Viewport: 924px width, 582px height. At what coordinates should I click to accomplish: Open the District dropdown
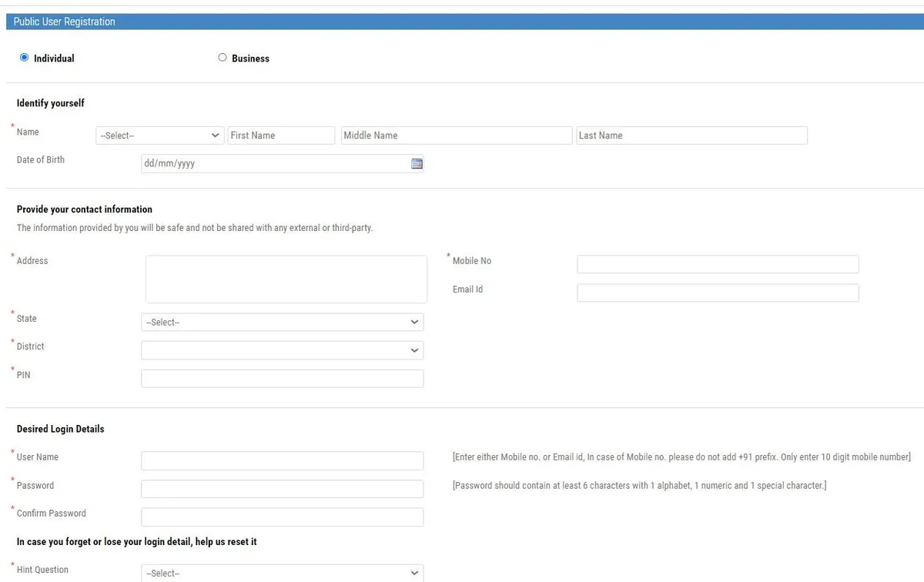coord(282,350)
